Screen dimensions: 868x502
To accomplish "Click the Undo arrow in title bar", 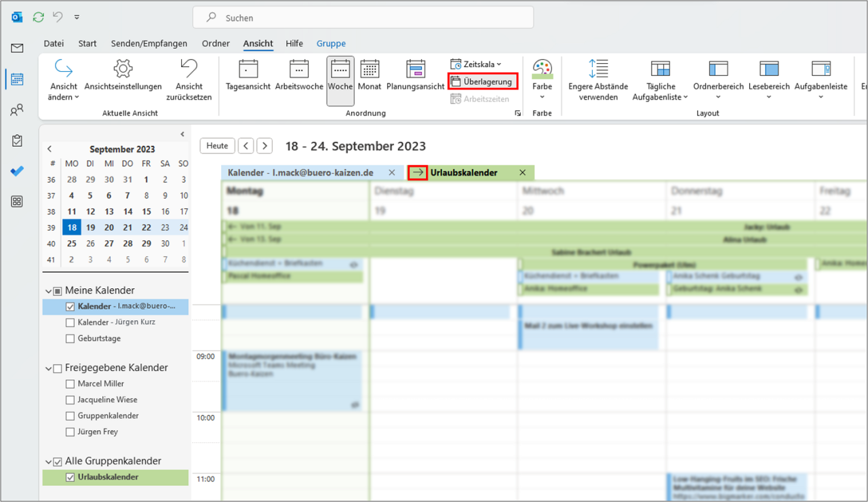I will 58,16.
